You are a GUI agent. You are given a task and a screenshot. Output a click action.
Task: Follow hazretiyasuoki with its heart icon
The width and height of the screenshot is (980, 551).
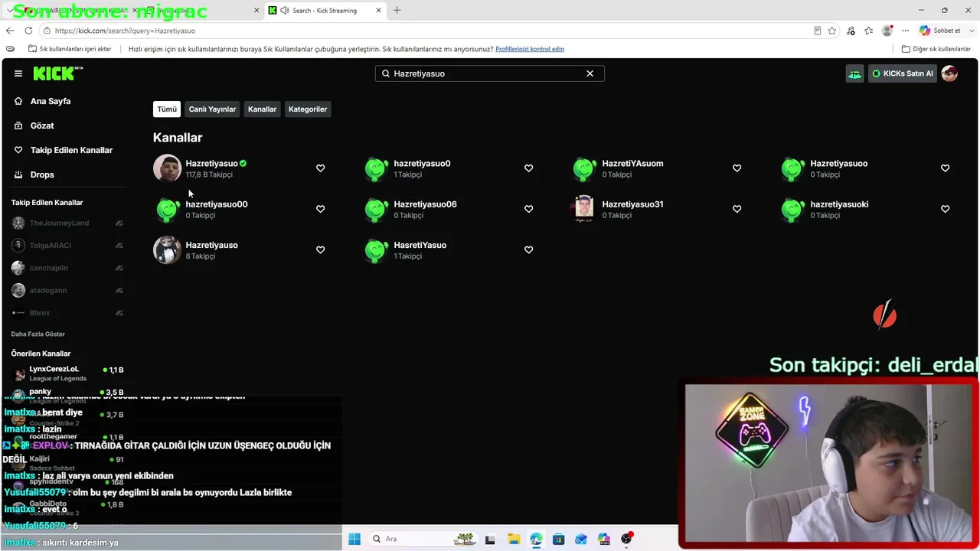coord(945,209)
